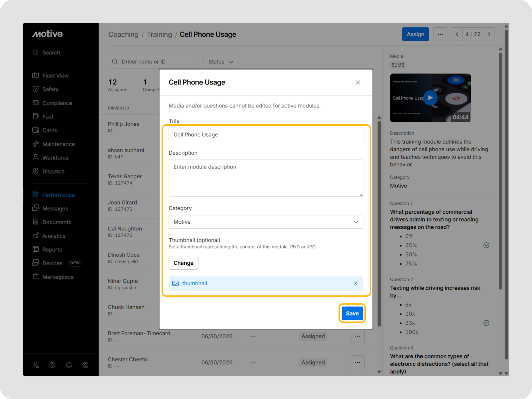The width and height of the screenshot is (532, 399).
Task: Open the Maintenance section
Action: 58,144
